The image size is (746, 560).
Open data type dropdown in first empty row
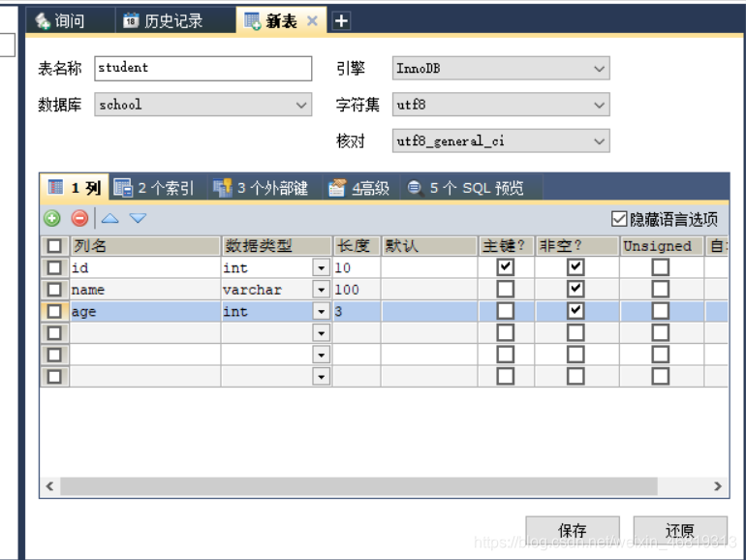[x=322, y=333]
